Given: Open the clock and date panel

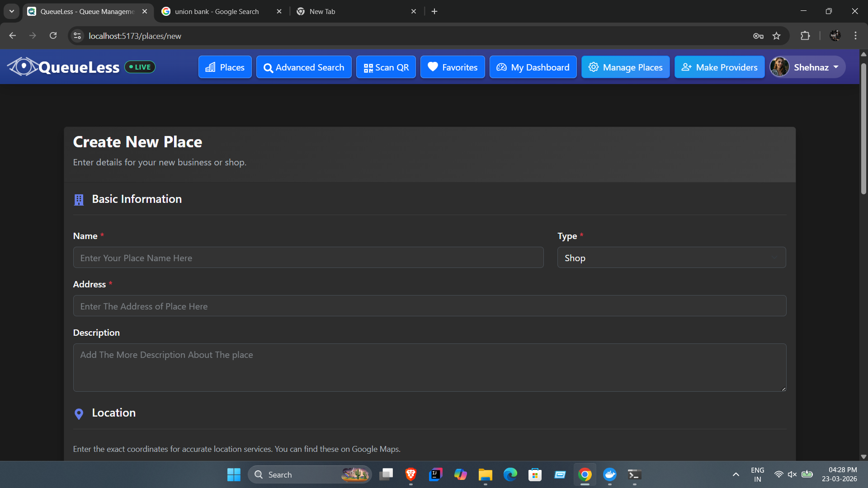Looking at the screenshot, I should [840, 474].
